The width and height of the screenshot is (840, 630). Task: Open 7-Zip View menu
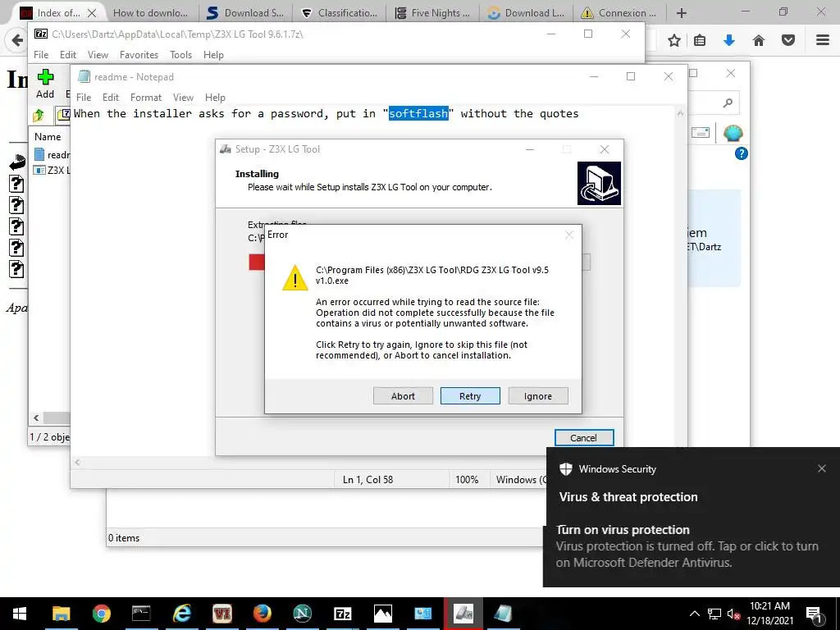click(x=98, y=55)
